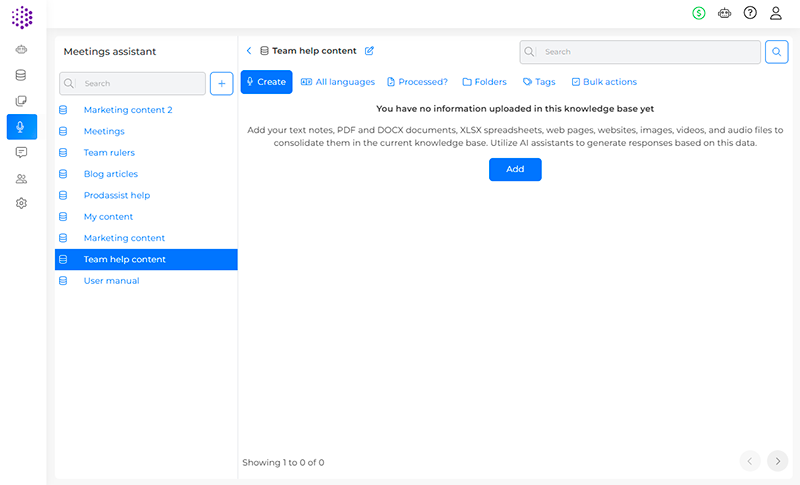
Task: Open the All languages filter
Action: [338, 82]
